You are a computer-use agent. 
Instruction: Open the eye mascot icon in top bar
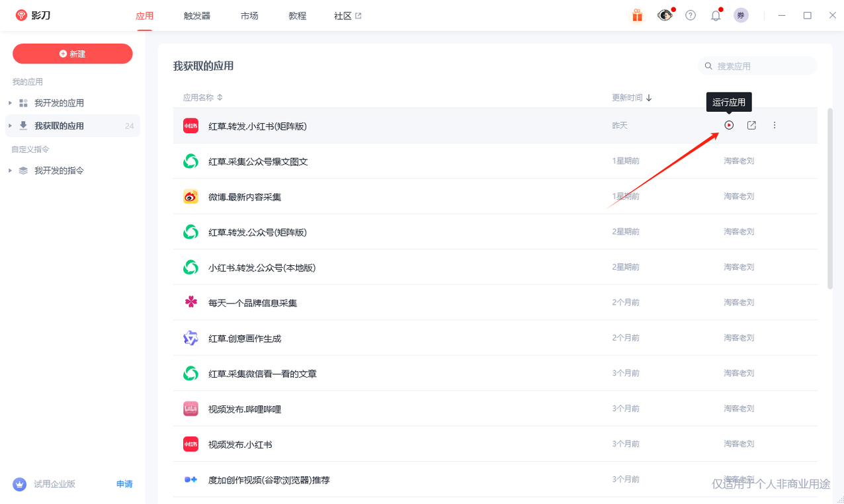coord(665,15)
